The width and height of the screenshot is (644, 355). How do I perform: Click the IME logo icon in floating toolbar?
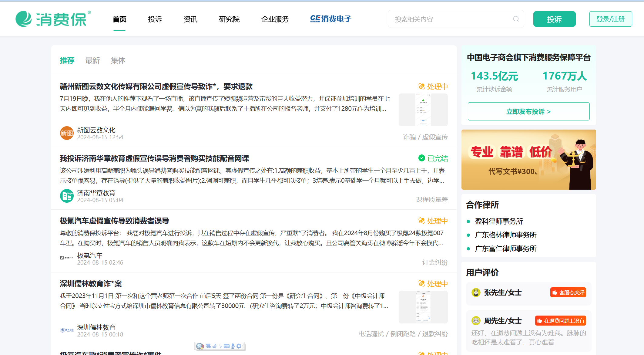point(200,346)
